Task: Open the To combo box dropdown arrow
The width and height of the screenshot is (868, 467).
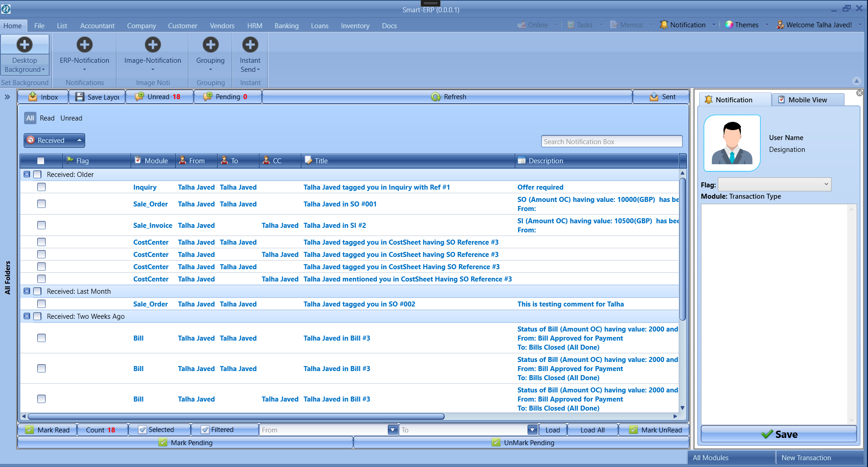Action: [533, 430]
